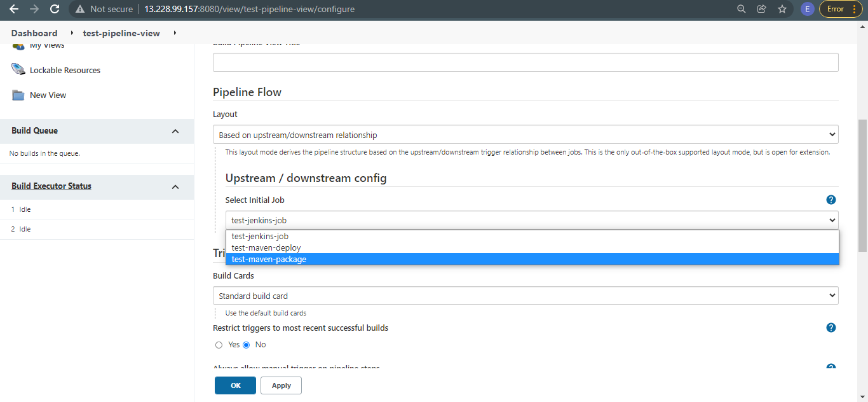This screenshot has width=868, height=402.
Task: Click the browser share icon
Action: (762, 9)
